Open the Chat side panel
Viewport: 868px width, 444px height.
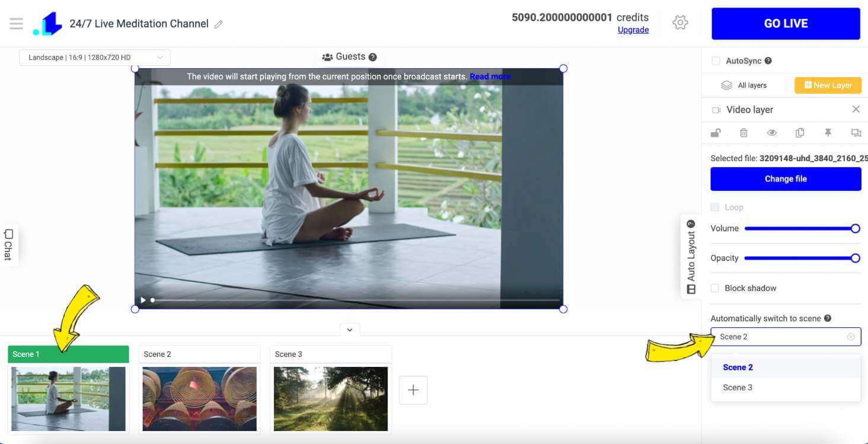pos(8,244)
